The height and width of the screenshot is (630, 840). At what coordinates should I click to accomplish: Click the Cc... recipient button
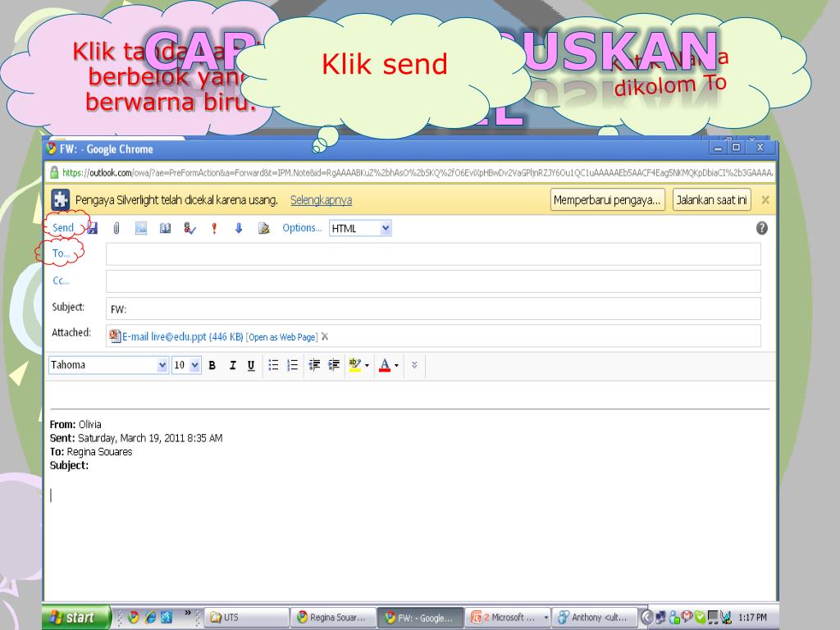(x=61, y=281)
